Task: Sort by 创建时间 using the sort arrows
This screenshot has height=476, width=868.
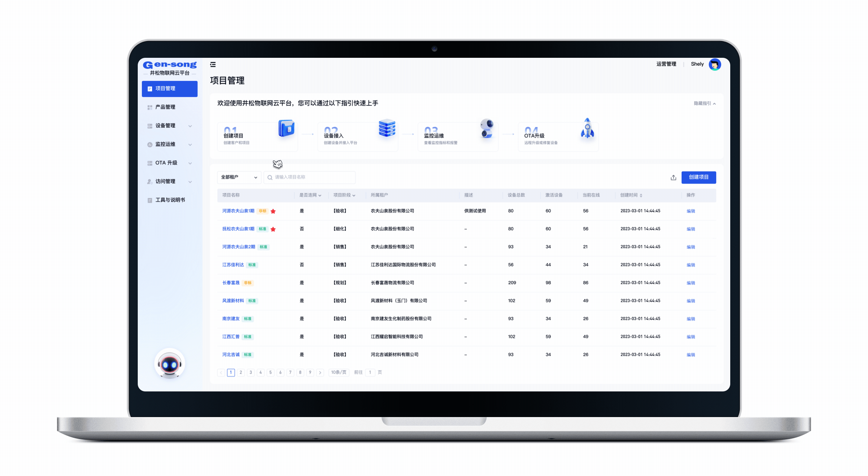Action: 641,195
